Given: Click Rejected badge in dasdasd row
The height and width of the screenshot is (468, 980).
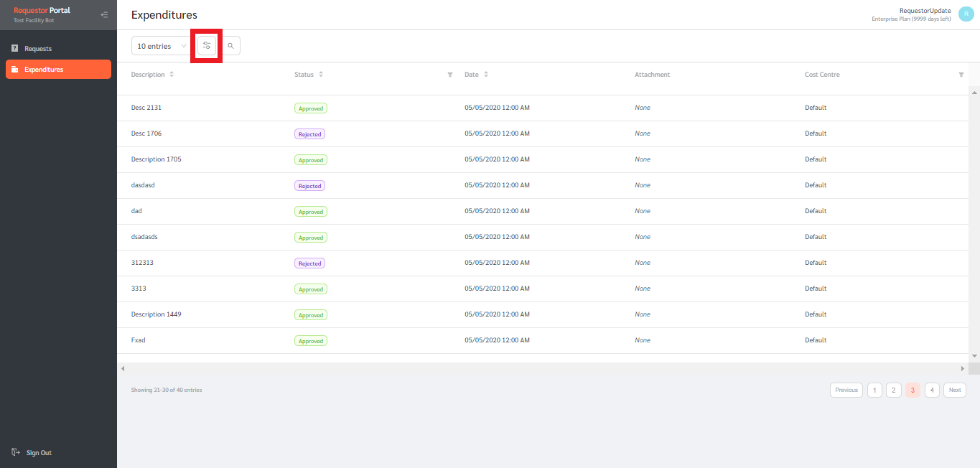Looking at the screenshot, I should coord(309,186).
